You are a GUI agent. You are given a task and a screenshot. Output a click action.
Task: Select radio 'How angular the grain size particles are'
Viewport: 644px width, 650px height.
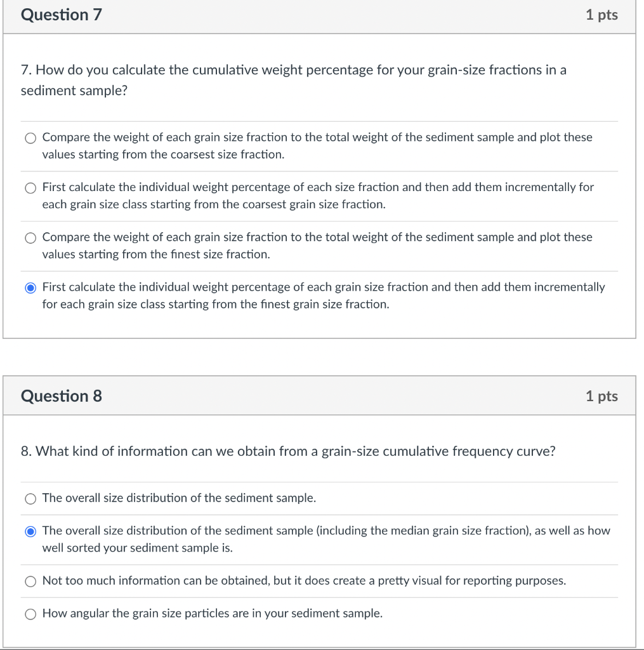pos(30,614)
